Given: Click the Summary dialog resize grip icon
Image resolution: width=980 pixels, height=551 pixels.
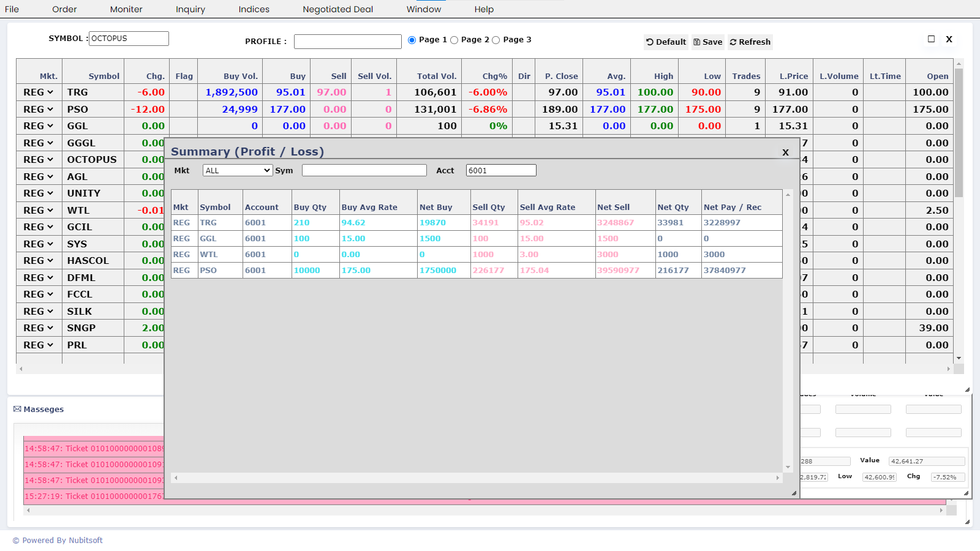Looking at the screenshot, I should coord(794,493).
